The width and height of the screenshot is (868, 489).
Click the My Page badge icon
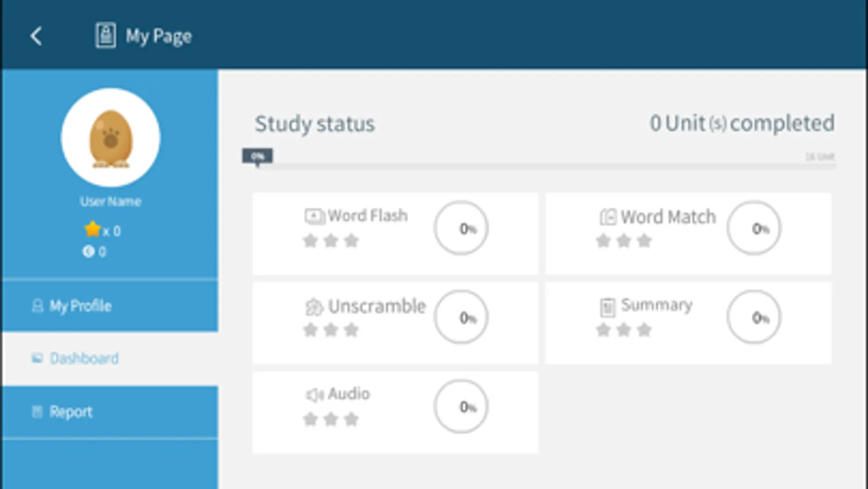click(105, 36)
